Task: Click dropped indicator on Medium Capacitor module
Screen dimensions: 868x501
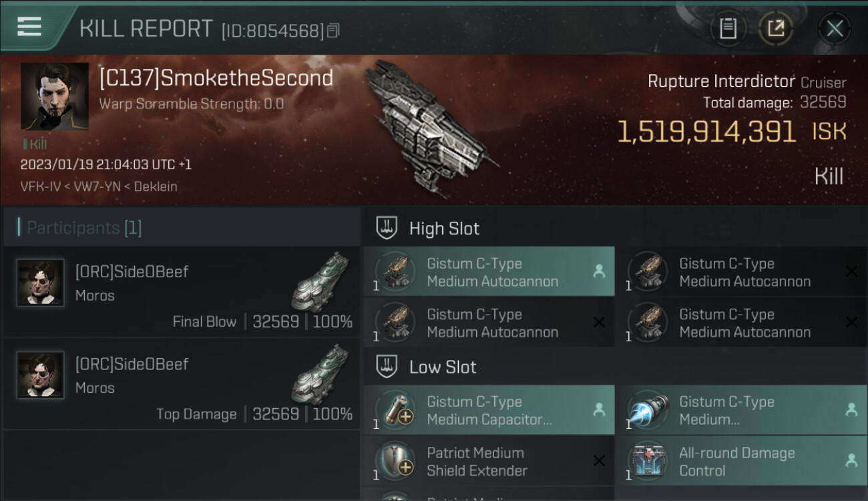Action: (x=599, y=410)
